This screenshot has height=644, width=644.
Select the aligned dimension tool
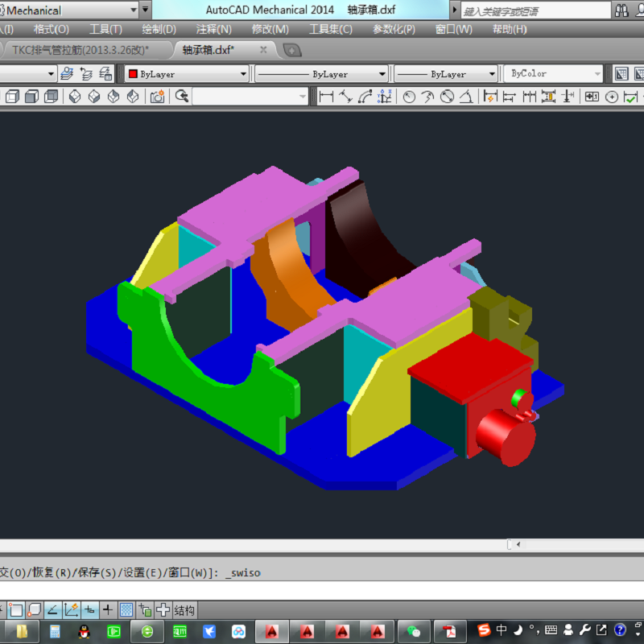(x=345, y=97)
